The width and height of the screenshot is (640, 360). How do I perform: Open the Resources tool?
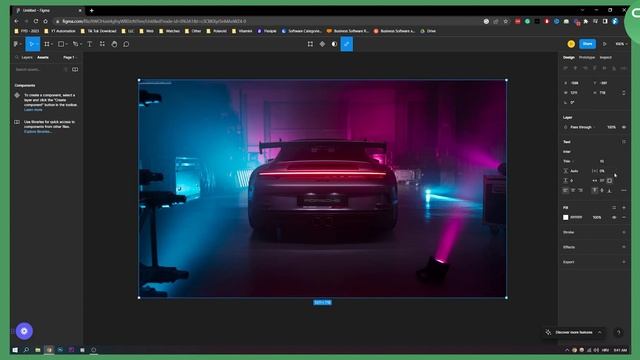point(102,44)
